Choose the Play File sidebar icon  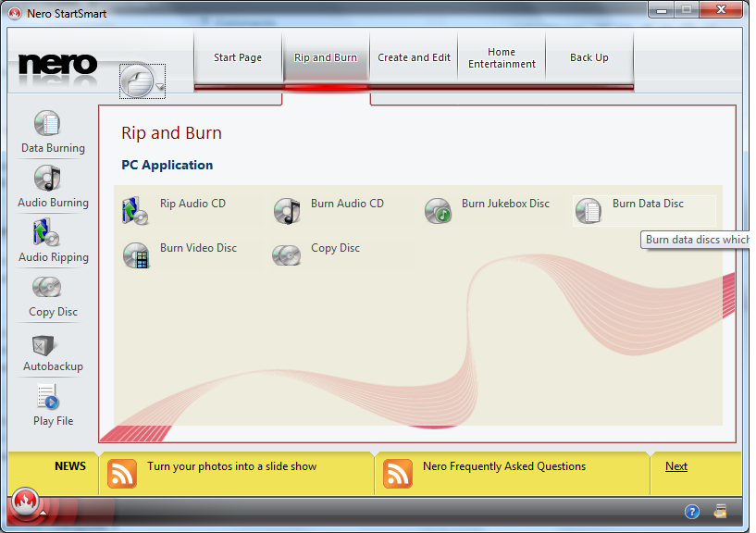(x=48, y=396)
